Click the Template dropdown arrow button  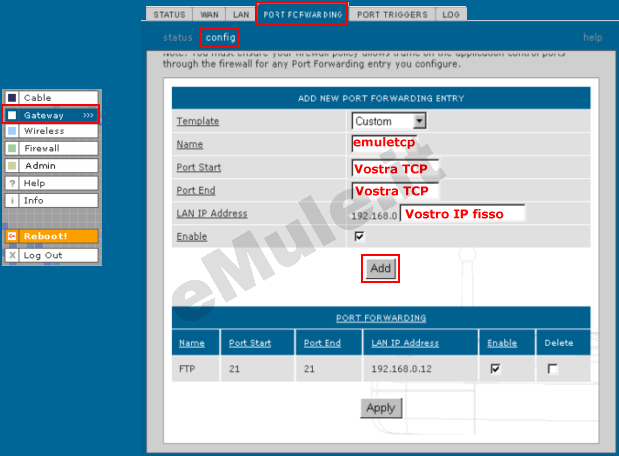419,121
